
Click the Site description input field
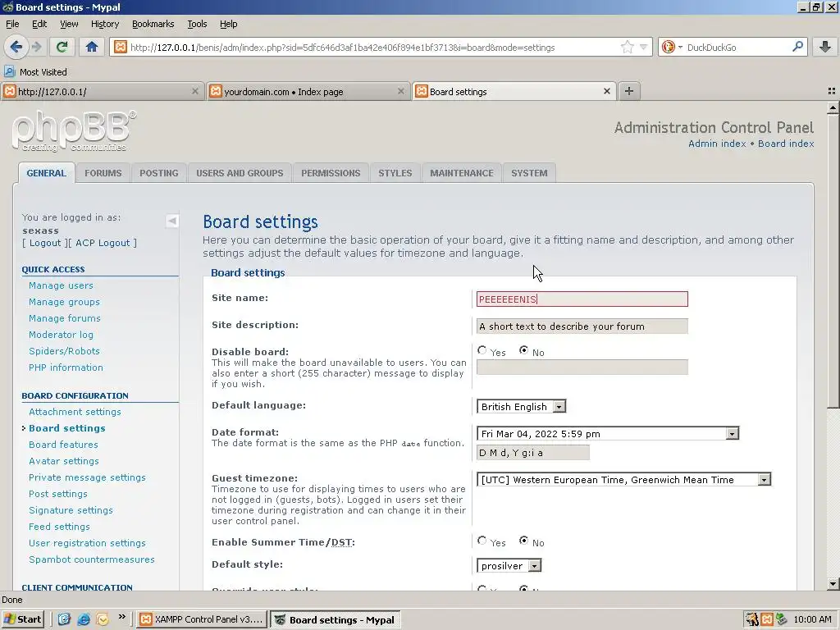[582, 326]
